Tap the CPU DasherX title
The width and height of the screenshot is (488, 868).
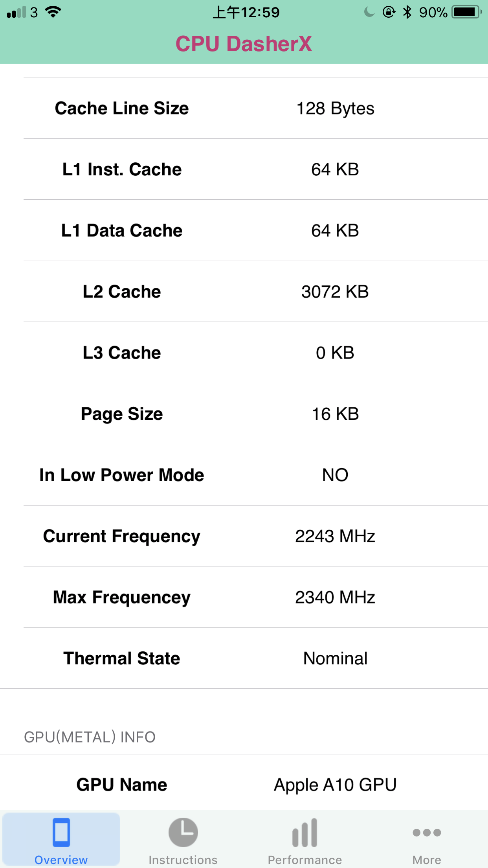(x=244, y=44)
